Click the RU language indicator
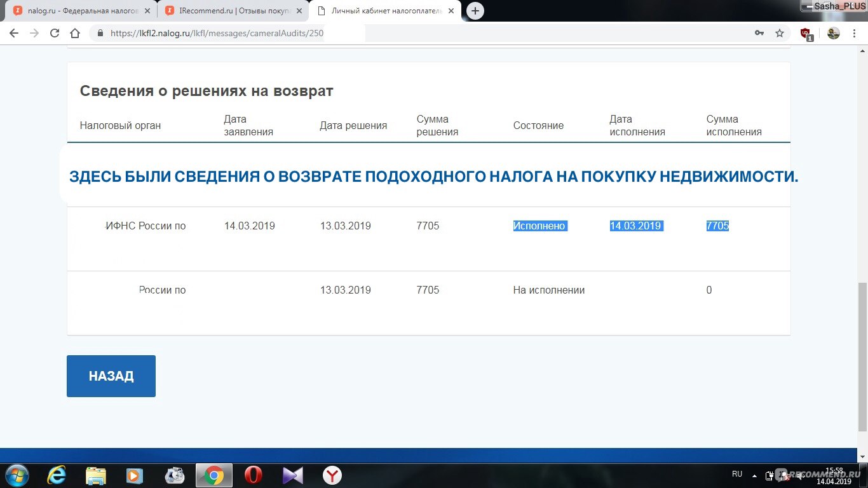This screenshot has width=868, height=488. 737,475
